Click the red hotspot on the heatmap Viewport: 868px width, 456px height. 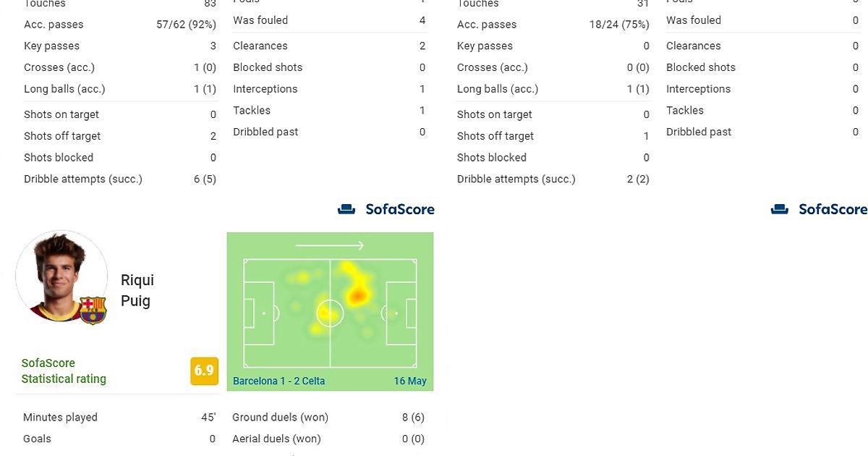coord(357,295)
